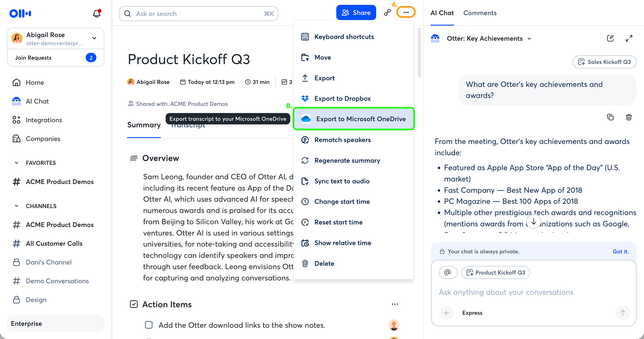Screen dimensions: 644x339
Task: Click the Otter avatar in the chat header
Action: pos(435,39)
